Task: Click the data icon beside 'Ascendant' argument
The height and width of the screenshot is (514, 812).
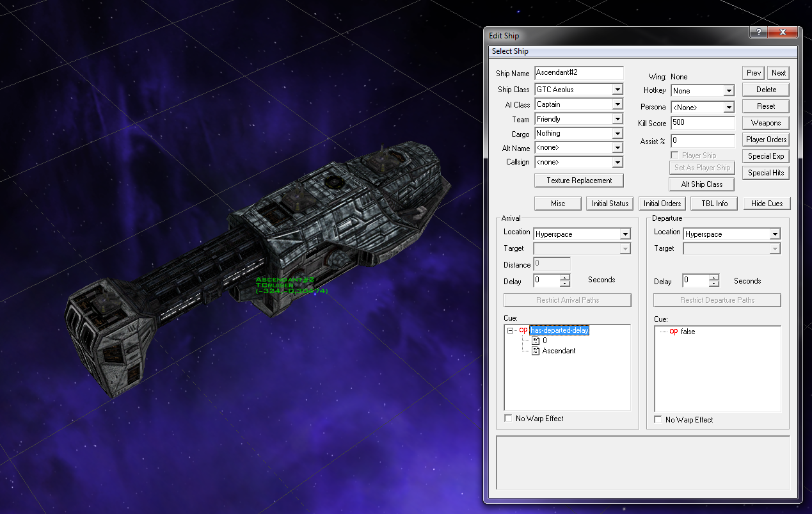Action: tap(536, 351)
